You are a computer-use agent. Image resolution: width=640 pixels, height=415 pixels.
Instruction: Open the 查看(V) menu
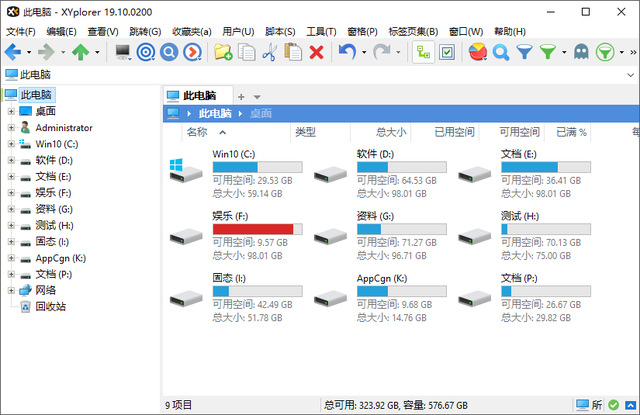tap(103, 31)
